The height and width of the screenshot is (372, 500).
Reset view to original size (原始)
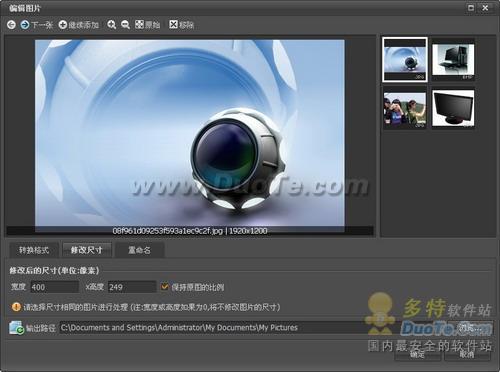147,25
